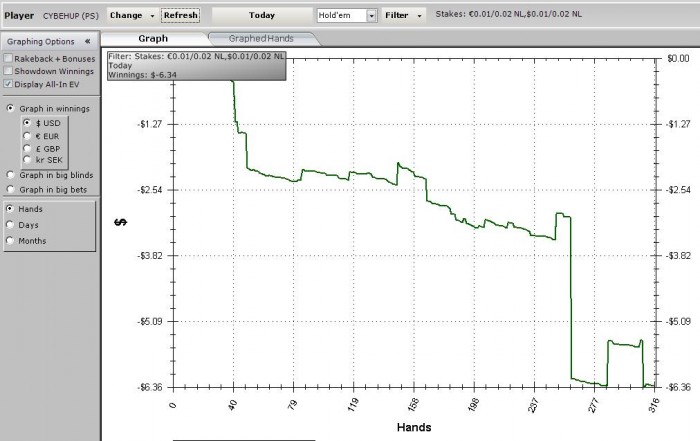Select Graph in big blinds option
Viewport: 700px width, 441px height.
click(x=10, y=175)
